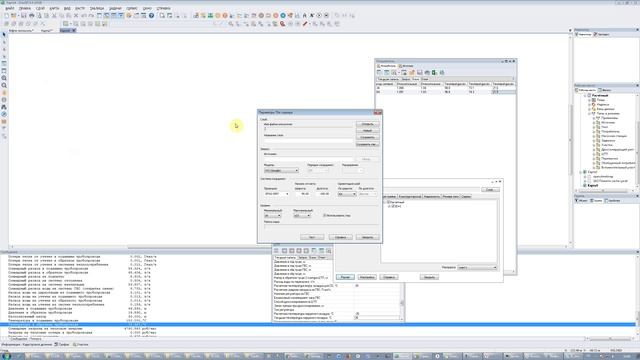Open the Справка menu in the menu bar

pyautogui.click(x=163, y=8)
